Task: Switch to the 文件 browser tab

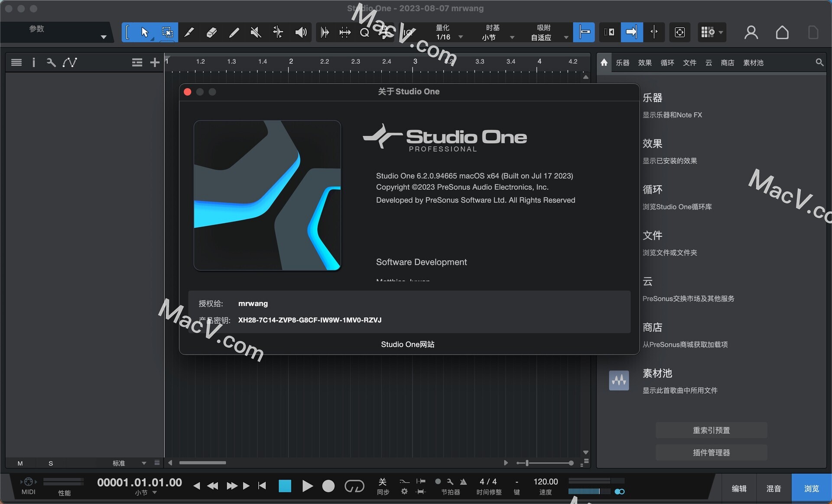Action: tap(689, 63)
